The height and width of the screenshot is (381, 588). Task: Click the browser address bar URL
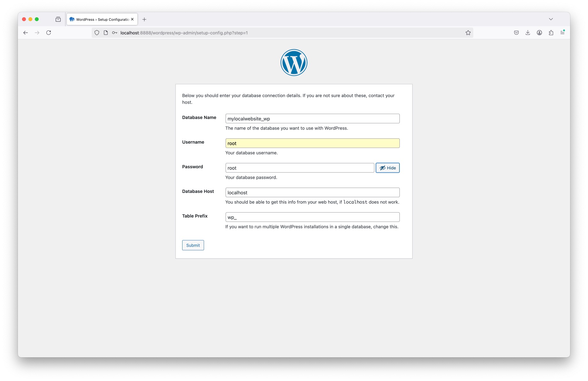pyautogui.click(x=184, y=33)
